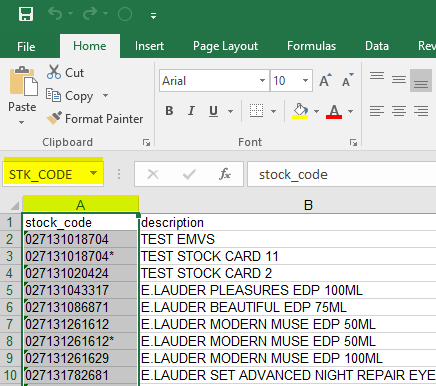This screenshot has height=386, width=436.
Task: Open the Redo history dropdown arrow
Action: [x=105, y=14]
